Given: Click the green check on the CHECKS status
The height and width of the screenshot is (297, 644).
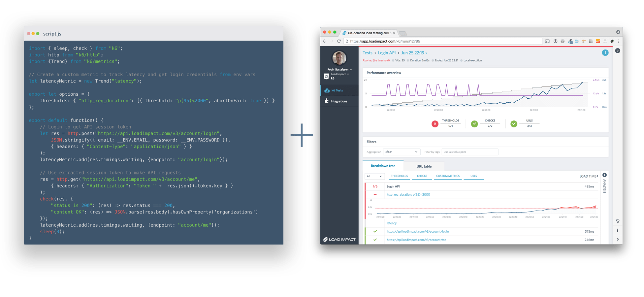Looking at the screenshot, I should (x=474, y=124).
